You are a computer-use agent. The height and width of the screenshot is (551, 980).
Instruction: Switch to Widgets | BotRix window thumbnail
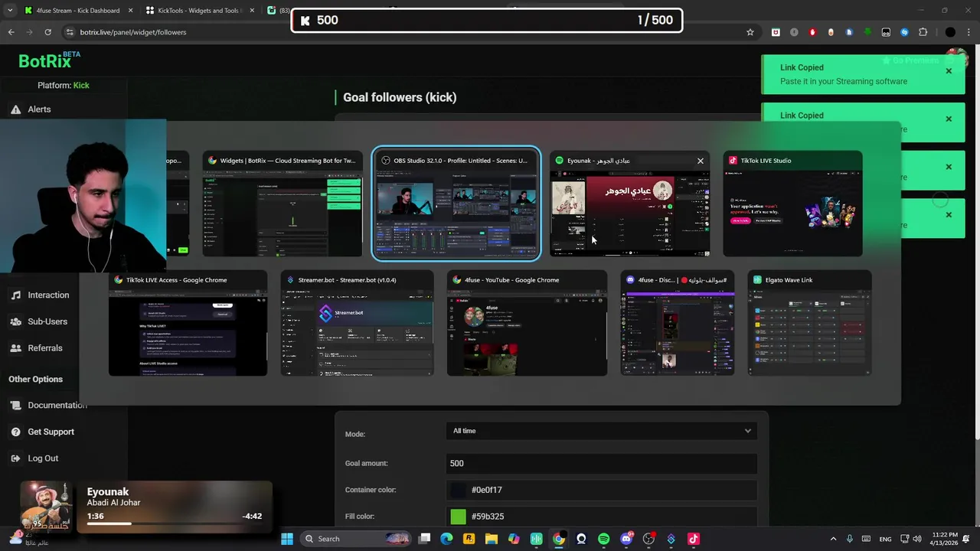[283, 204]
